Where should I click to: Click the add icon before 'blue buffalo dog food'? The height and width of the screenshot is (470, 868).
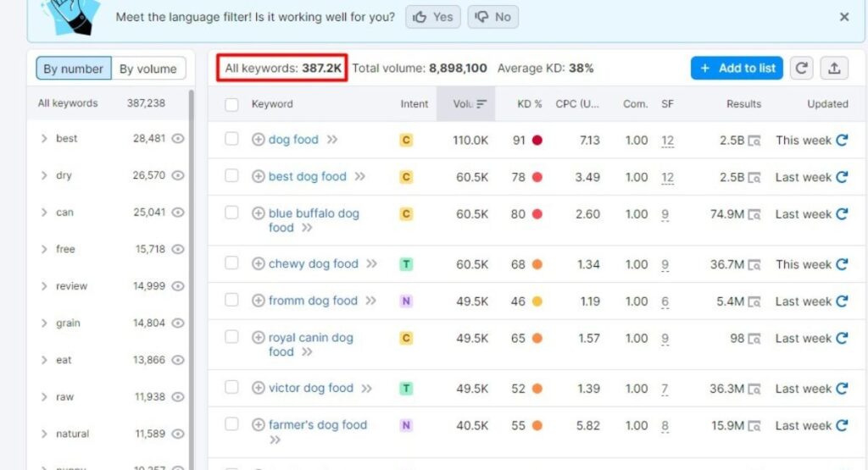click(258, 213)
